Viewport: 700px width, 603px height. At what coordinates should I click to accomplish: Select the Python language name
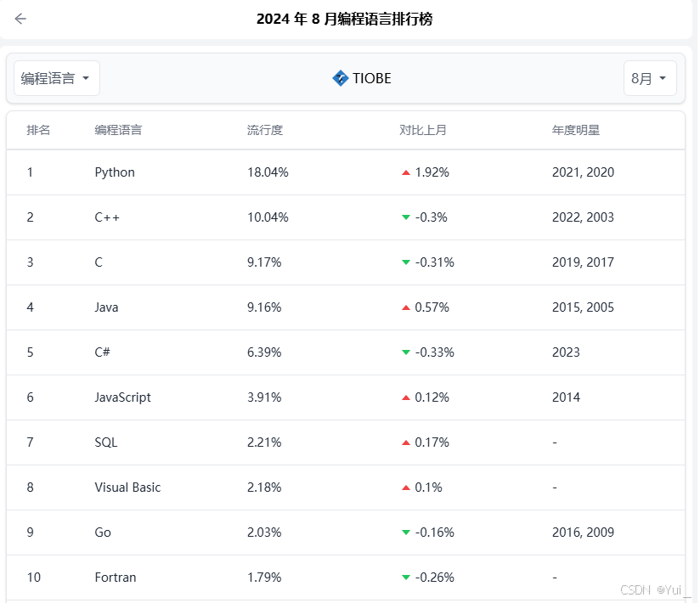(x=115, y=172)
